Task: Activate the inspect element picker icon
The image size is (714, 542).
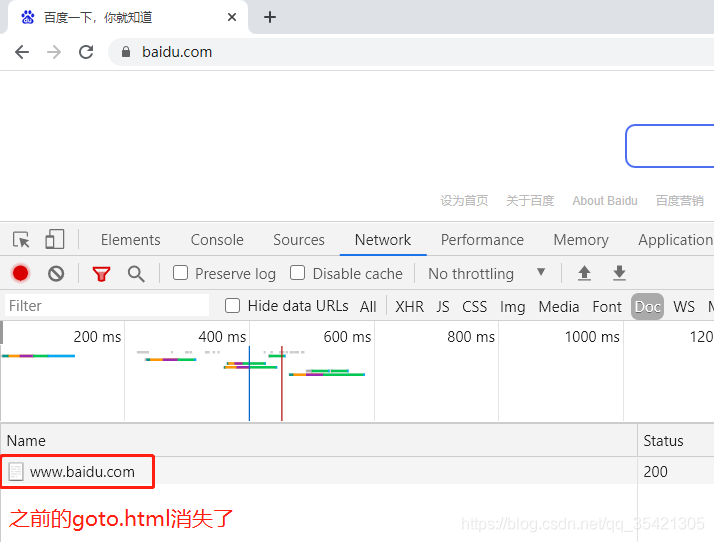Action: tap(21, 240)
